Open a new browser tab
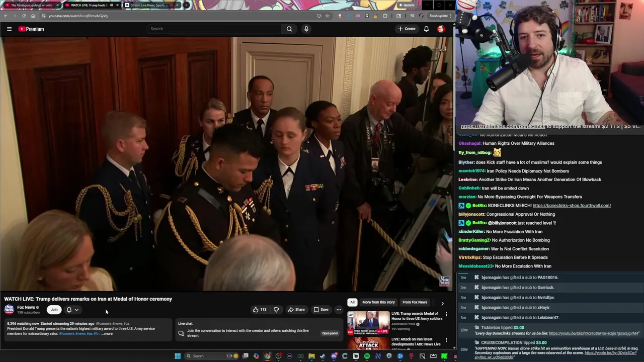 [x=187, y=5]
